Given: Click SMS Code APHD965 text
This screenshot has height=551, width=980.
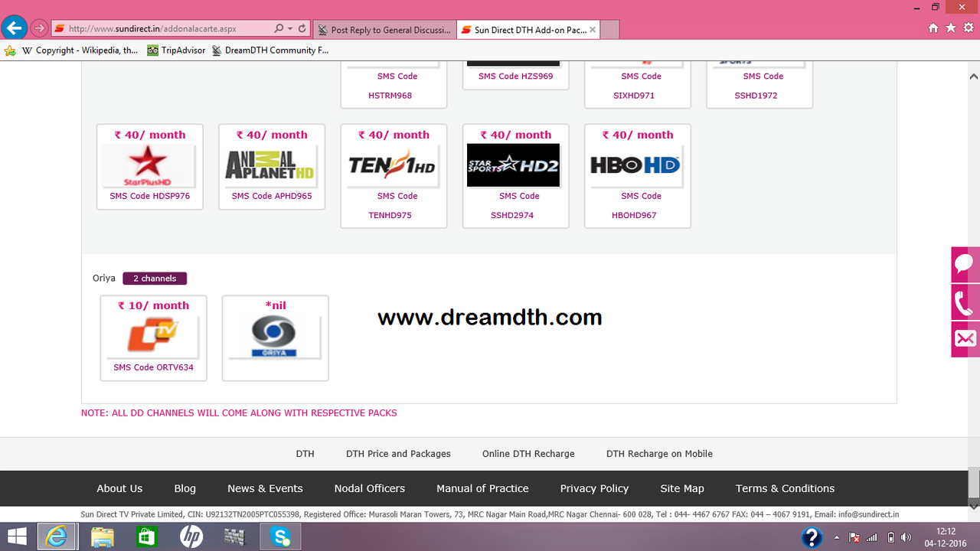Looking at the screenshot, I should (272, 197).
